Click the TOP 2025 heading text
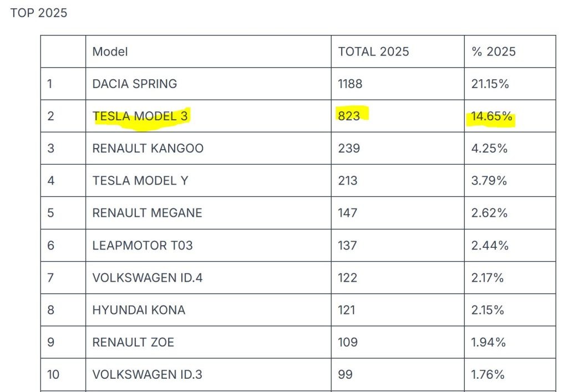 click(x=39, y=13)
